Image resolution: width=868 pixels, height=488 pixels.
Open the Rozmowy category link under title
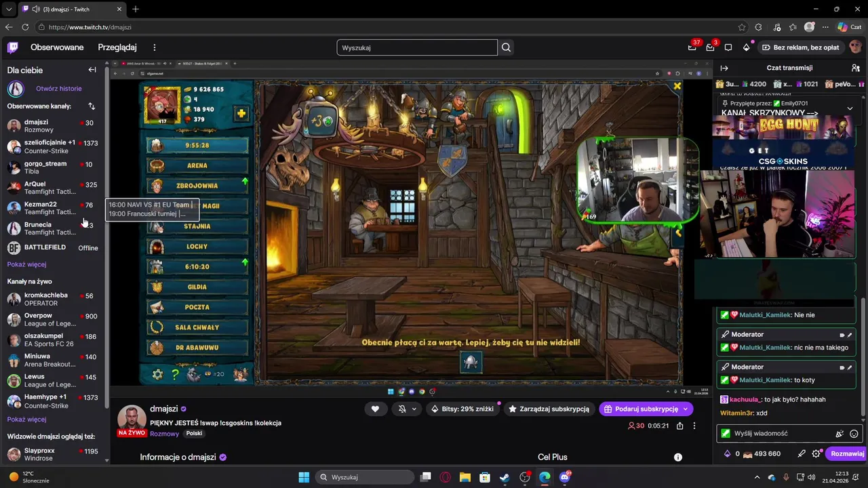(x=165, y=434)
